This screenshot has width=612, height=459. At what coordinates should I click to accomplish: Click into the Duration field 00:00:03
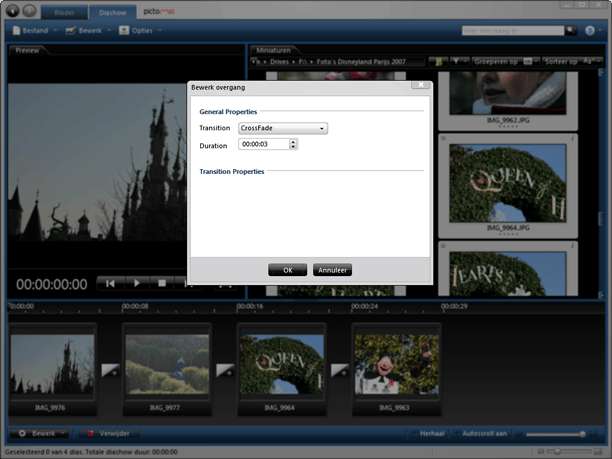click(264, 144)
